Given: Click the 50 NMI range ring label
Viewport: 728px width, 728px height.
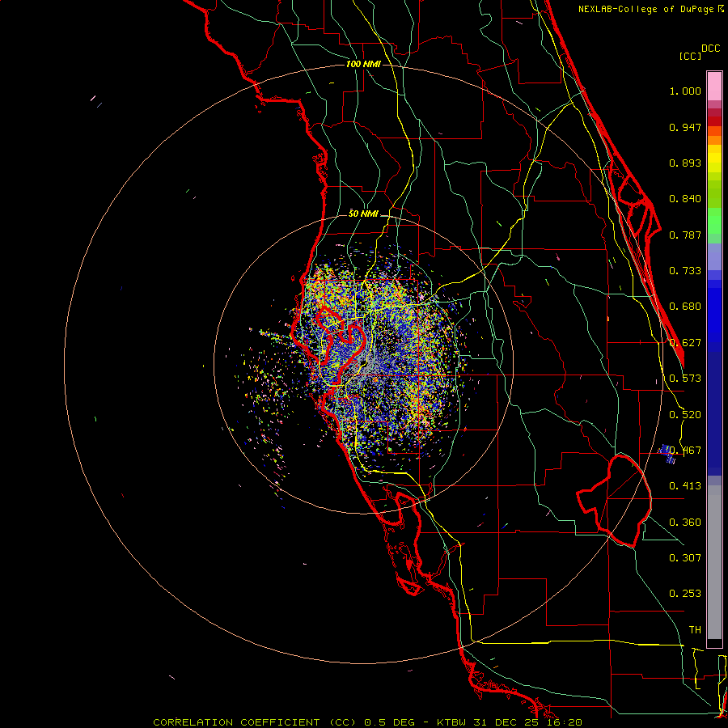Looking at the screenshot, I should pyautogui.click(x=363, y=214).
